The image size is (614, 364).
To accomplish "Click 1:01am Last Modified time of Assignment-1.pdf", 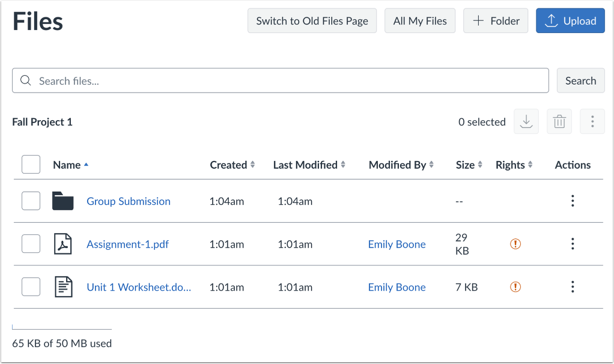I will [x=295, y=244].
